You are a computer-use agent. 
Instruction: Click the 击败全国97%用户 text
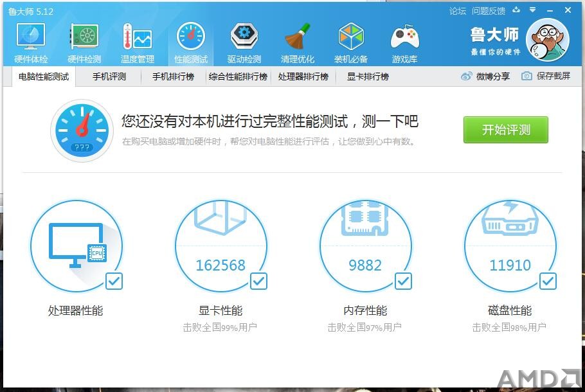364,327
